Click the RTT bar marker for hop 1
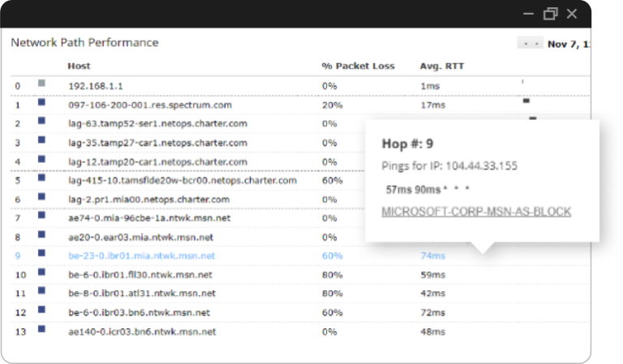The width and height of the screenshot is (623, 364). coord(526,101)
